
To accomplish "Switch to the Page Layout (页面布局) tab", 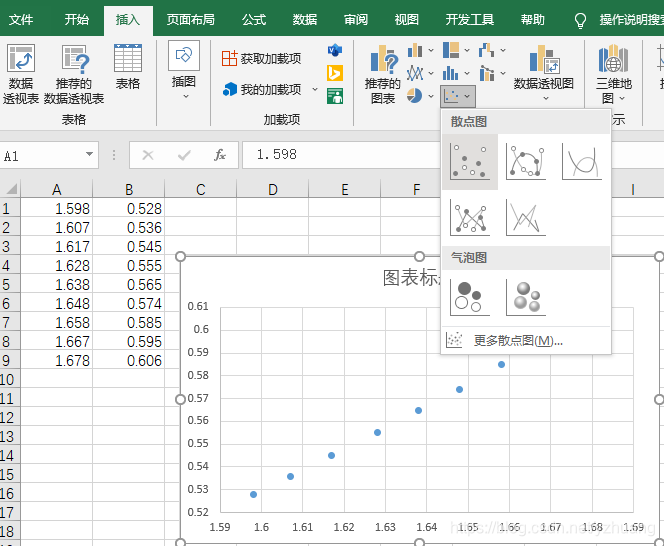I will click(191, 19).
